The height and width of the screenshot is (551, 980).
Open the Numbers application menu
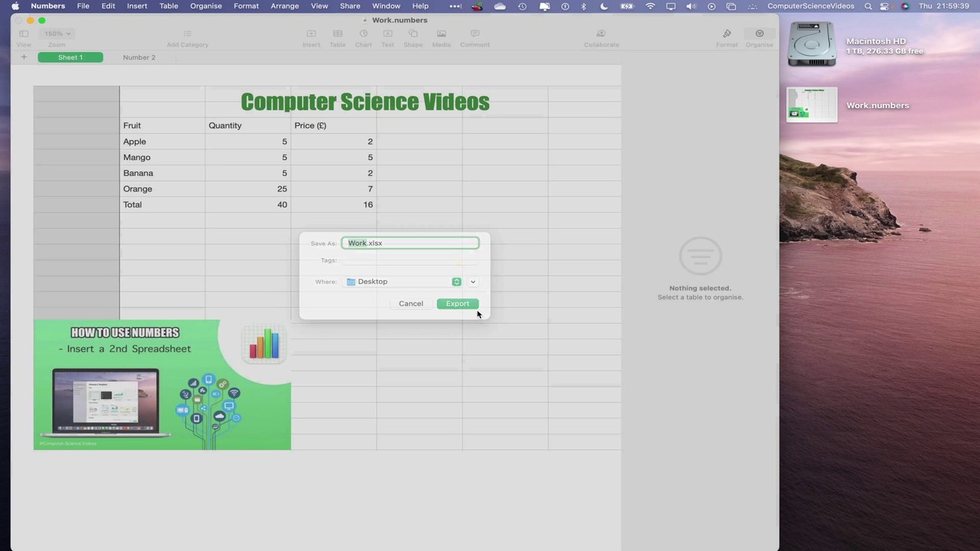[47, 6]
